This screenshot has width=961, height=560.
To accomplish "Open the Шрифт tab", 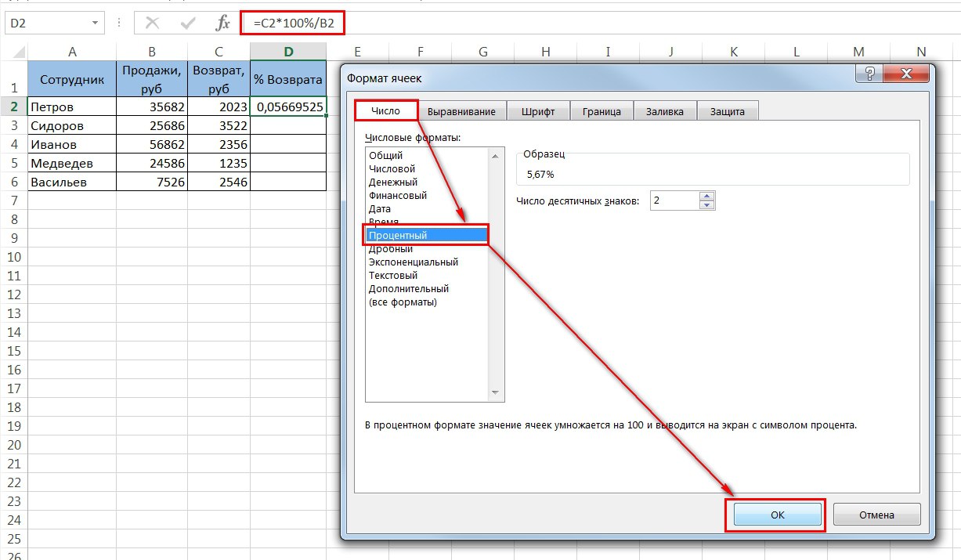I will pos(538,111).
